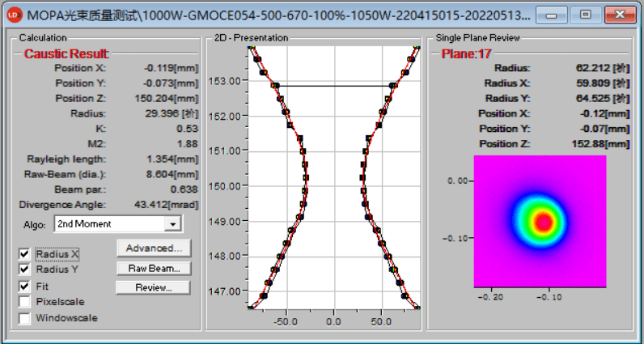Uncheck the Radius X checkbox
This screenshot has width=644, height=344.
(x=24, y=253)
